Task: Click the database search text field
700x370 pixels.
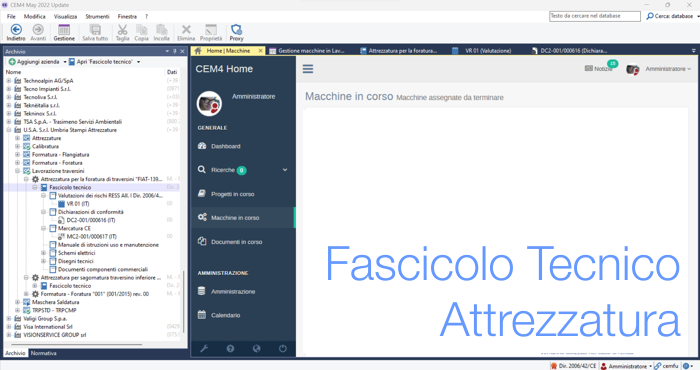Action: pos(595,16)
